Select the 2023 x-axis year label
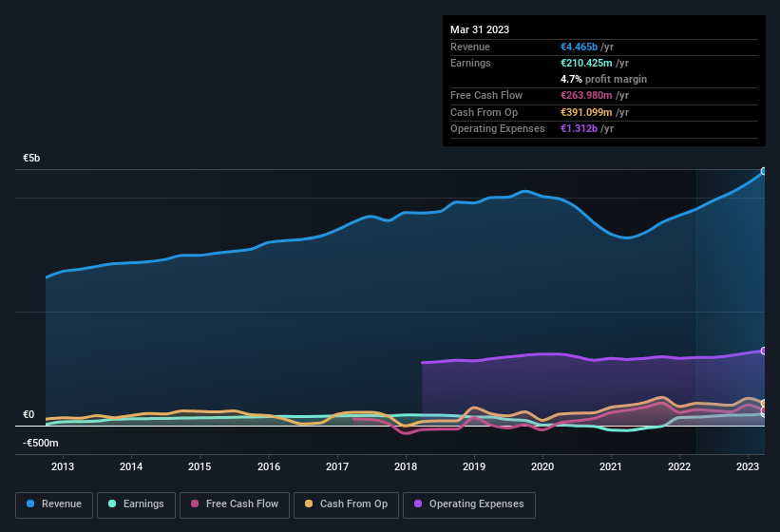Image resolution: width=780 pixels, height=532 pixels. pyautogui.click(x=749, y=466)
